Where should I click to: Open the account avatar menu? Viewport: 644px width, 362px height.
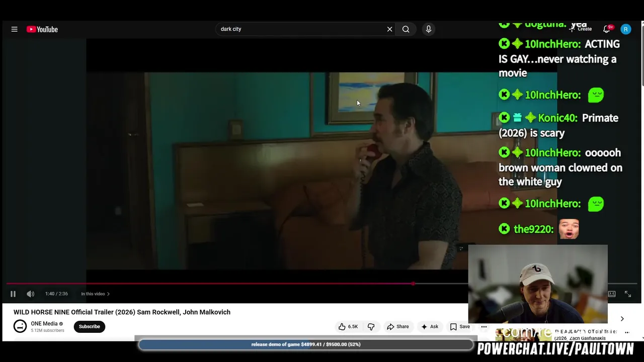coord(626,29)
